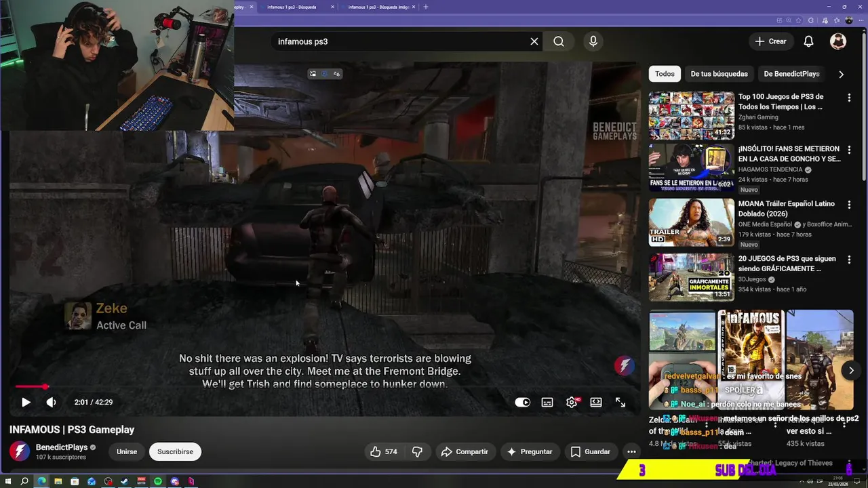
Task: Open the browser three-dot settings menu
Action: (x=861, y=20)
